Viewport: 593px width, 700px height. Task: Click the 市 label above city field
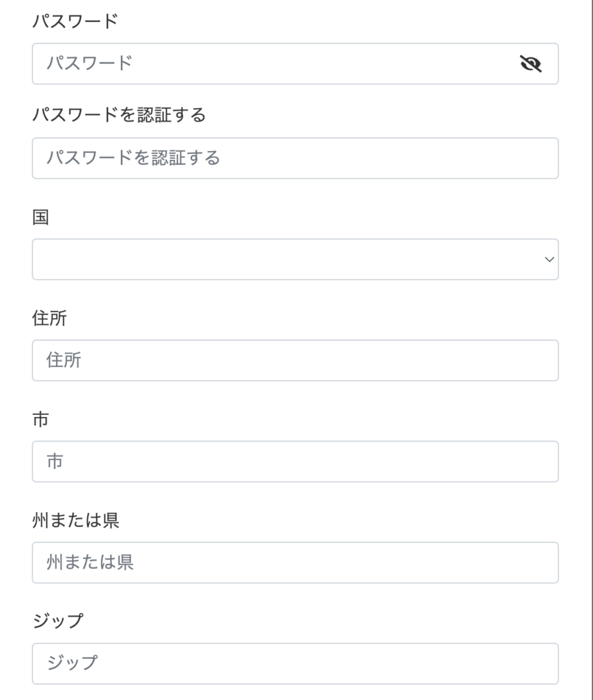coord(40,419)
